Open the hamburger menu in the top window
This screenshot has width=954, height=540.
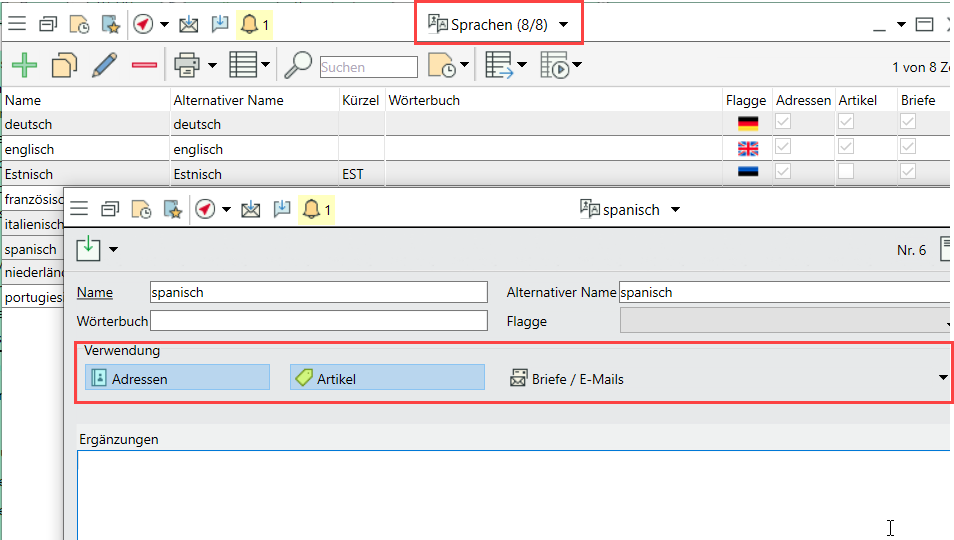coord(17,24)
